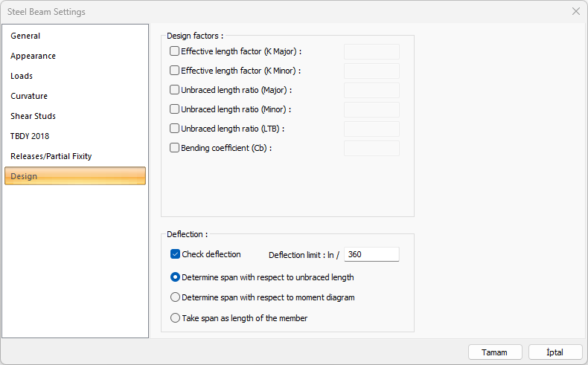Viewport: 588px width, 365px height.
Task: Select span with respect to moment diagram
Action: (x=176, y=297)
